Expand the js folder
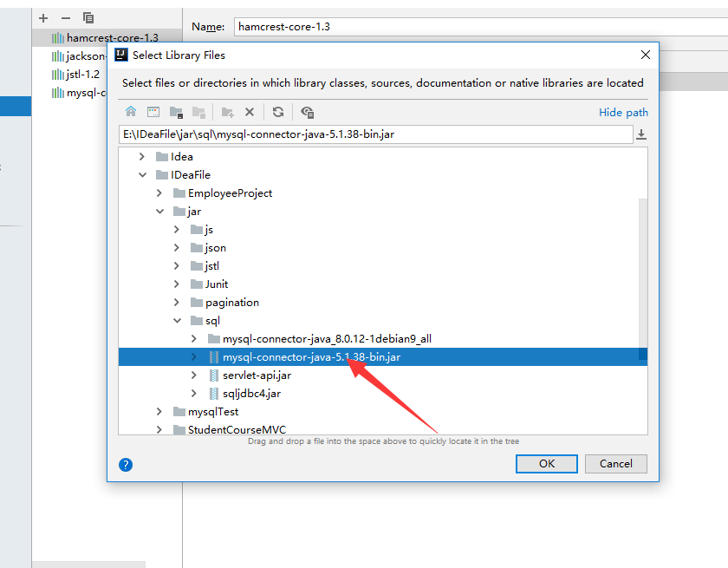 [x=177, y=230]
